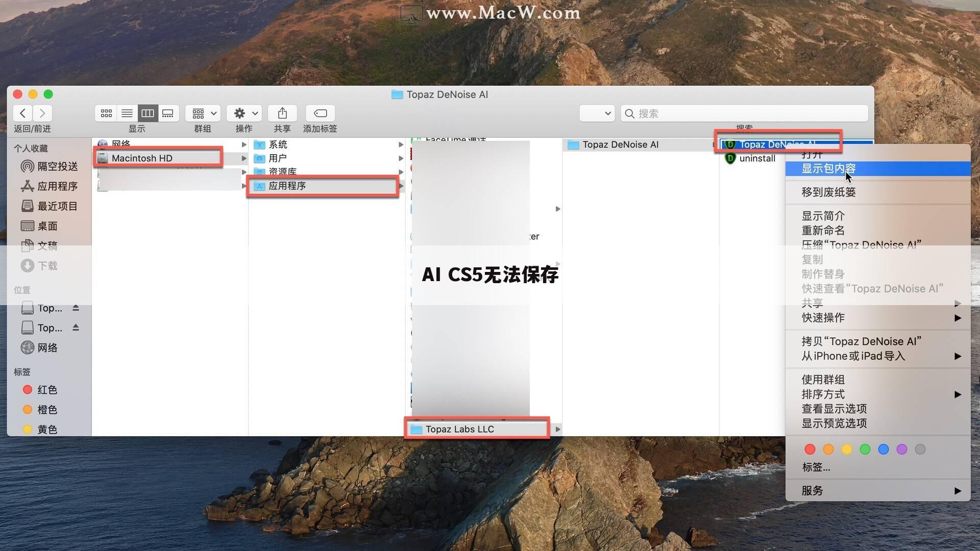Image resolution: width=980 pixels, height=551 pixels.
Task: Choose 查看显示选项 in context menu
Action: (x=878, y=409)
